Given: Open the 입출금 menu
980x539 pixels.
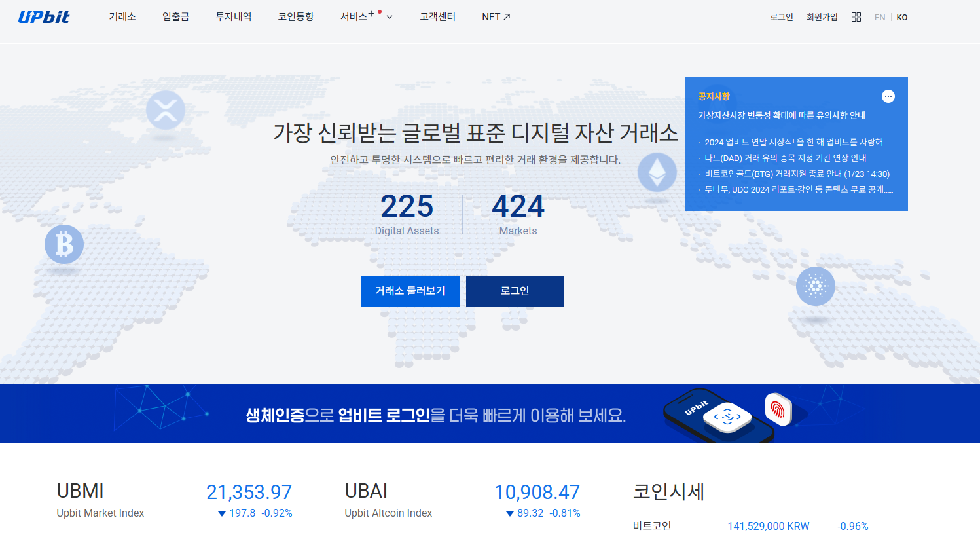Looking at the screenshot, I should [176, 17].
